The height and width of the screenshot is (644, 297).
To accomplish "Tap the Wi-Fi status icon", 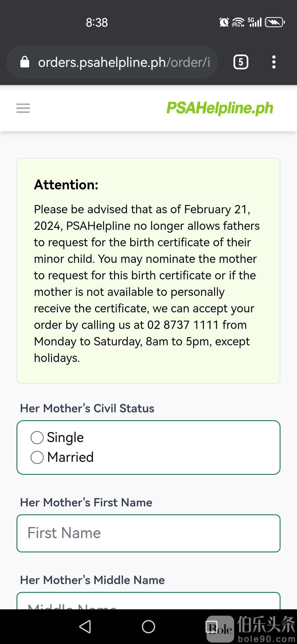I will [238, 22].
